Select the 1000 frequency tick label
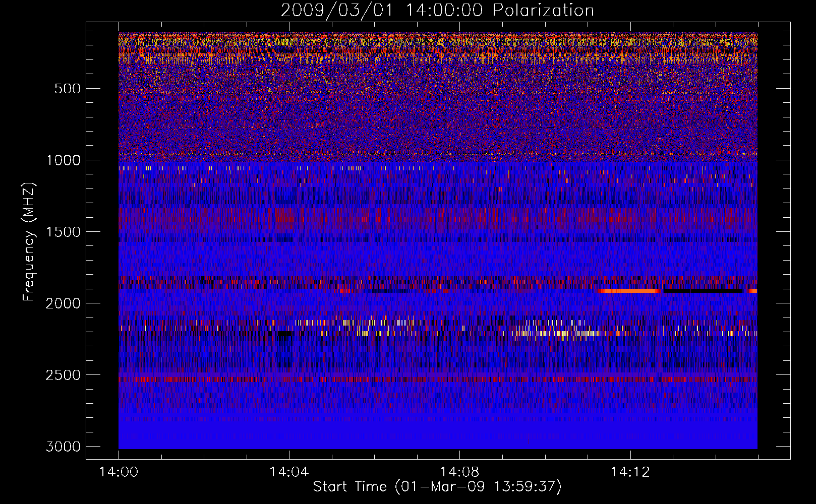Viewport: 816px width, 504px height. (x=63, y=160)
